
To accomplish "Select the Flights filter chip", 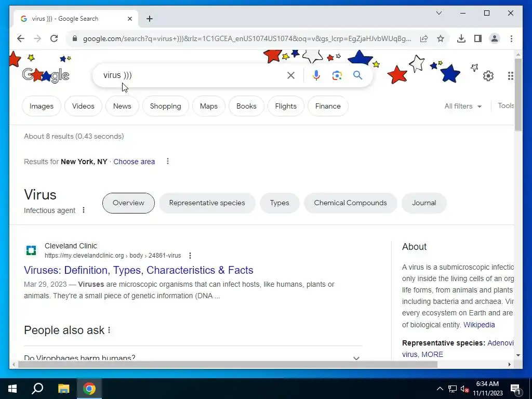I will [286, 106].
